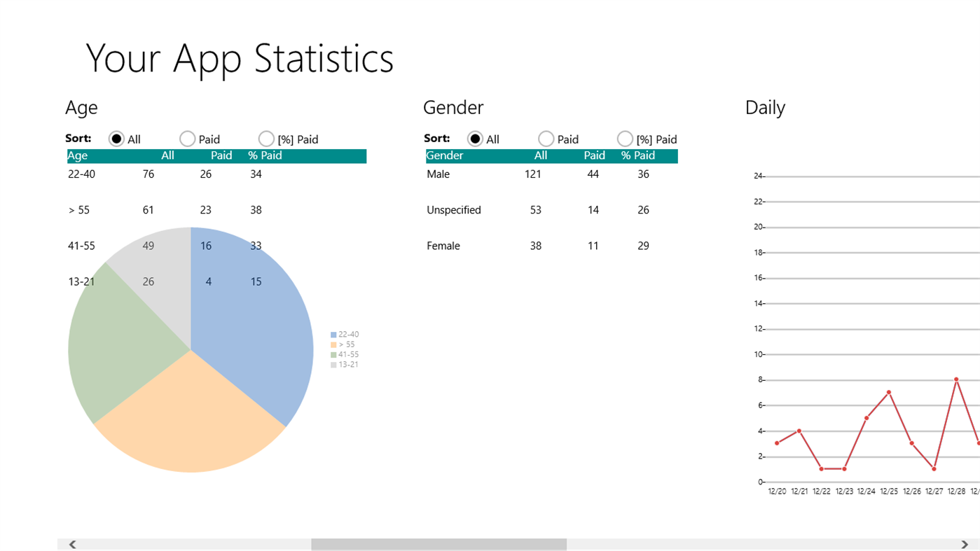
Task: Sort by clicking the Age column header
Action: point(77,155)
